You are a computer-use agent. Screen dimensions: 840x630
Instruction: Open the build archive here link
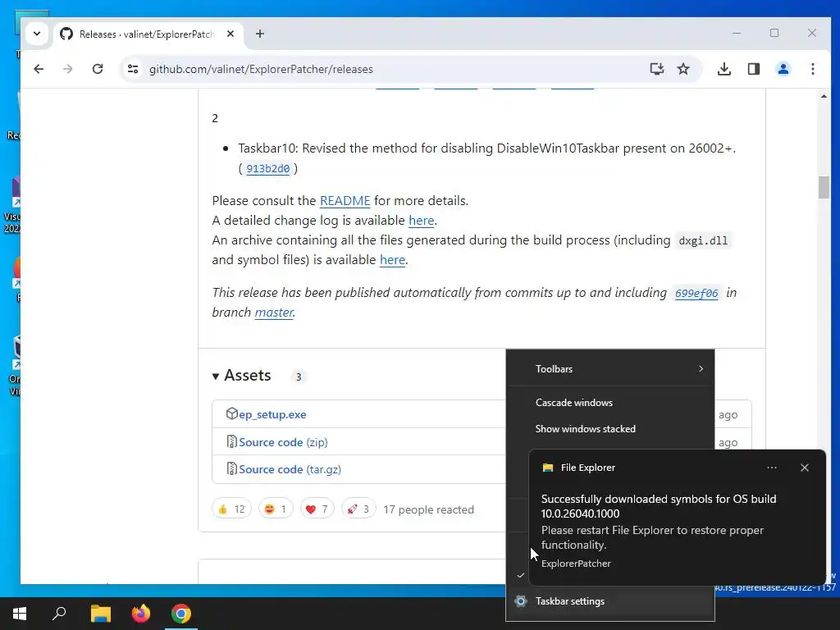point(392,260)
